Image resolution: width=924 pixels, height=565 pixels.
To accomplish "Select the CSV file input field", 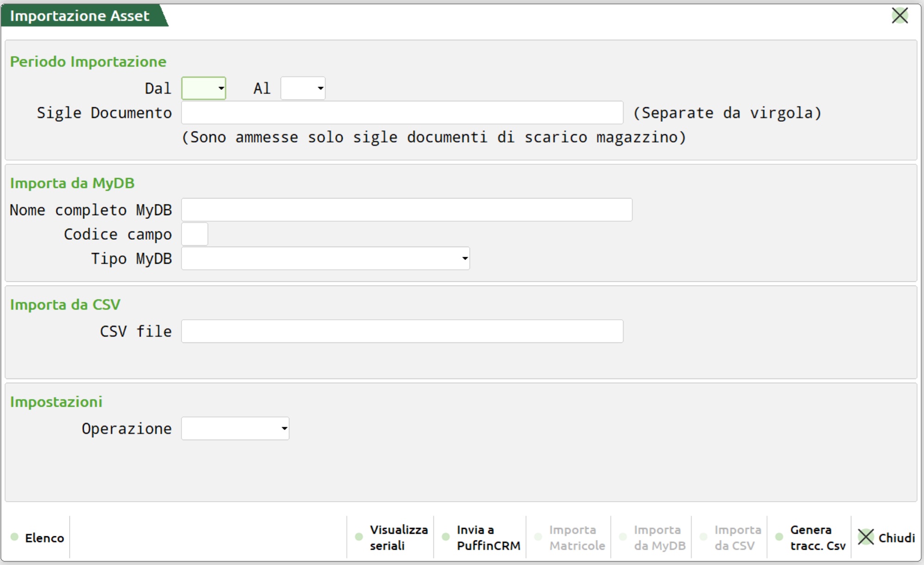I will coord(402,331).
